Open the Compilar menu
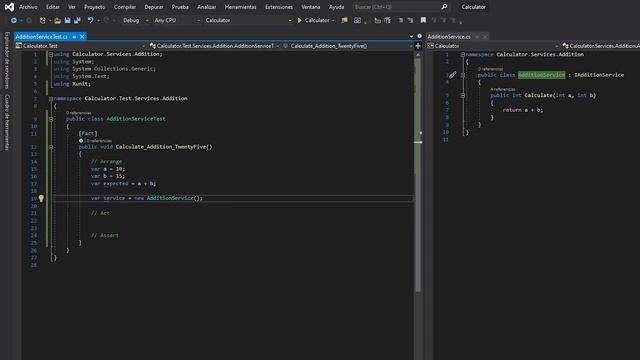Screen dimensions: 640x360 coord(125,7)
